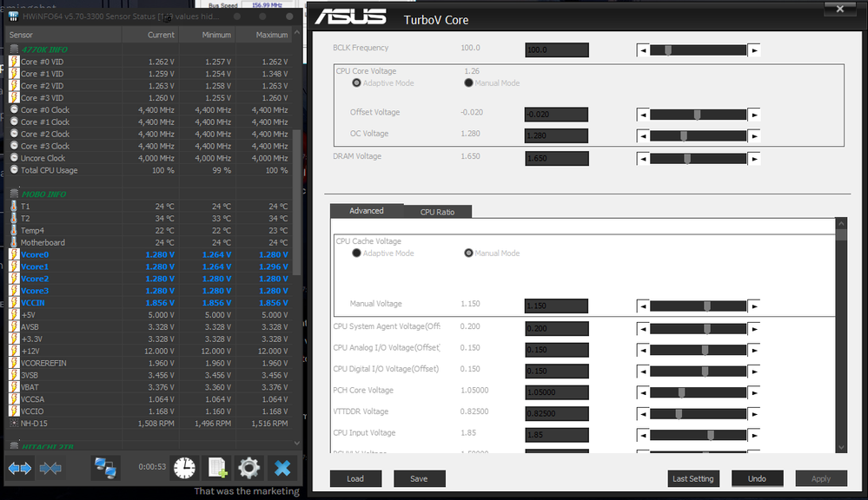Screen dimensions: 868x500
Task: Click the BCLK Frequency input field
Action: pos(556,49)
